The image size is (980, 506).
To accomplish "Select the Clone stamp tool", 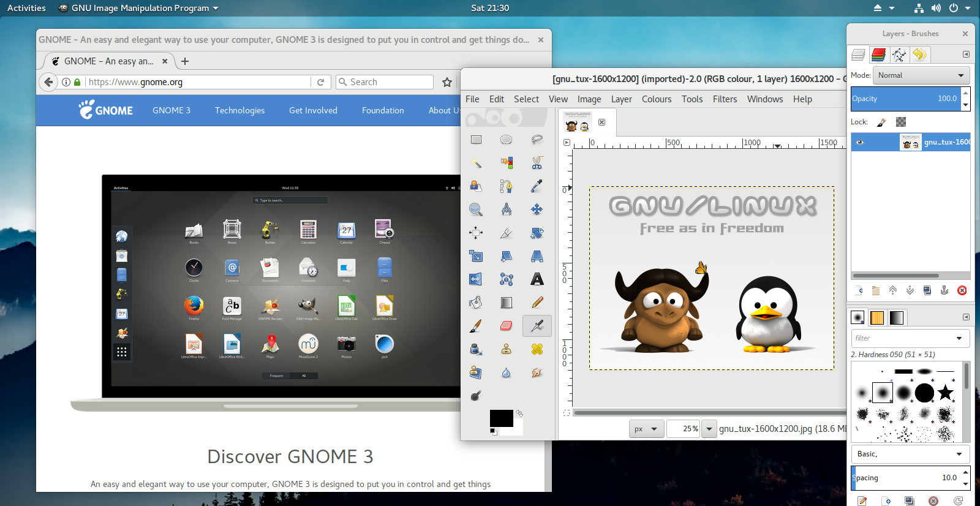I will 506,349.
